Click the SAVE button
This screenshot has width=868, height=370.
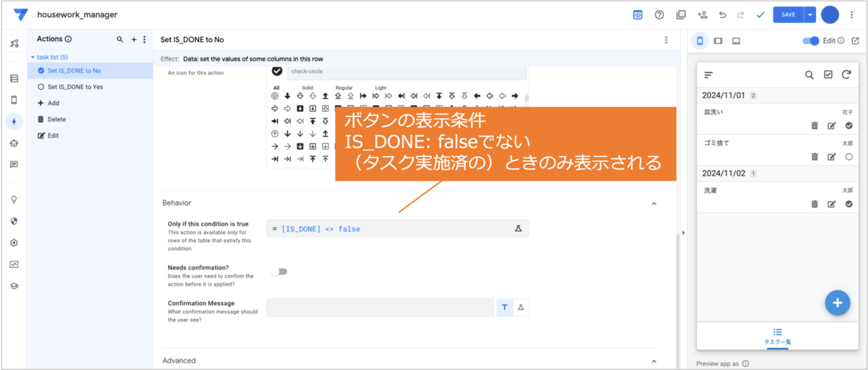tap(788, 14)
